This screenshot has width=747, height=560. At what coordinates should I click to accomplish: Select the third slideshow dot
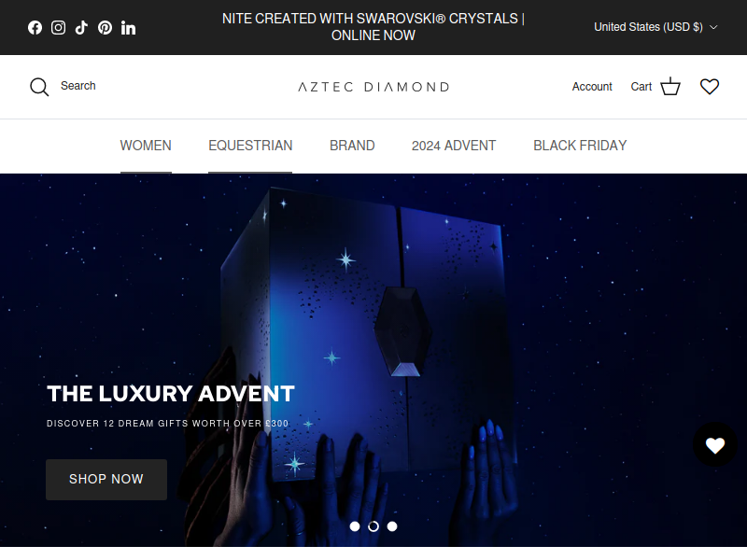coord(392,526)
